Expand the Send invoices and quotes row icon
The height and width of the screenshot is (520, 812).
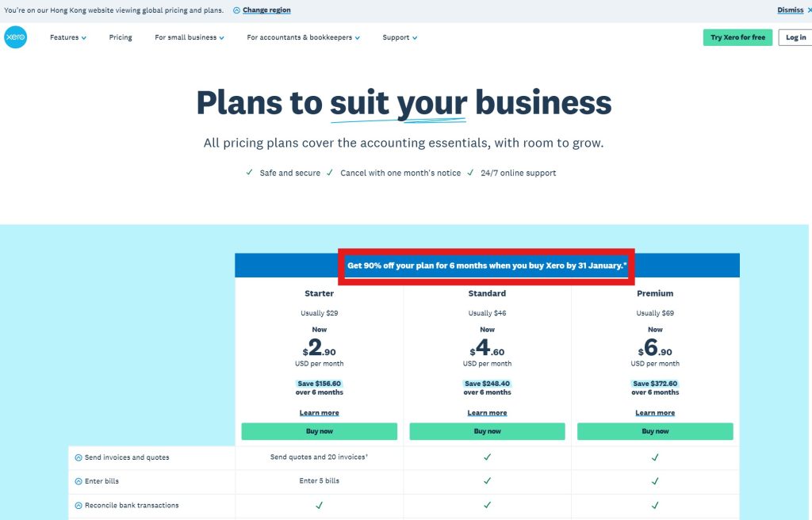click(x=79, y=457)
